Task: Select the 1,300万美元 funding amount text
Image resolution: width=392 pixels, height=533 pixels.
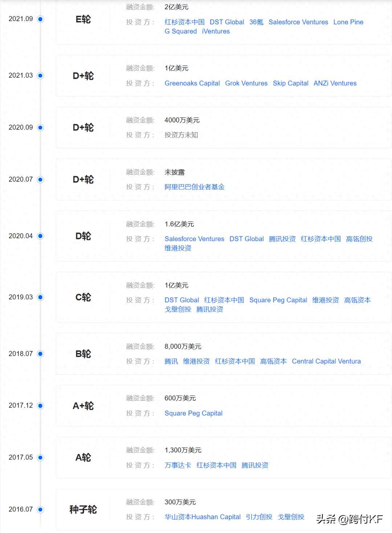Action: pyautogui.click(x=183, y=451)
